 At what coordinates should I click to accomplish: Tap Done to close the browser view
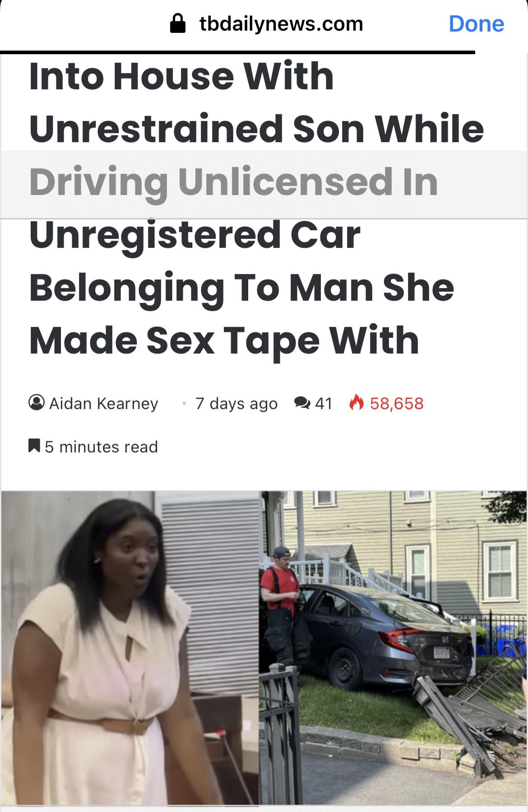[476, 23]
